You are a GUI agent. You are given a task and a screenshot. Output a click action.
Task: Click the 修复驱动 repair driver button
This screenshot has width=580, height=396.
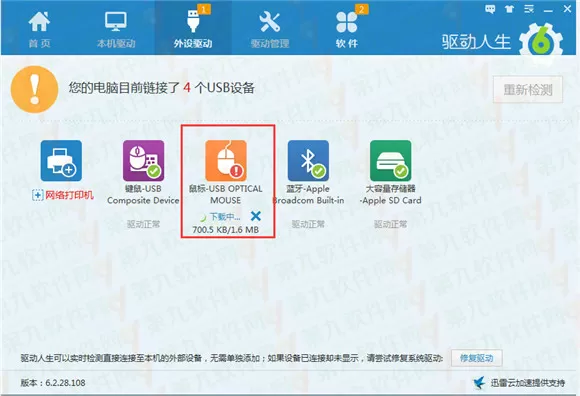coord(476,358)
